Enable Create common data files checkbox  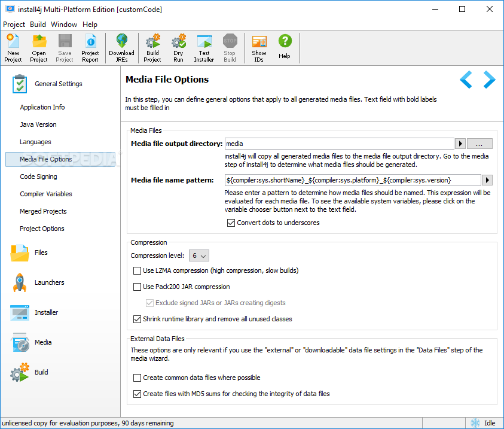138,378
